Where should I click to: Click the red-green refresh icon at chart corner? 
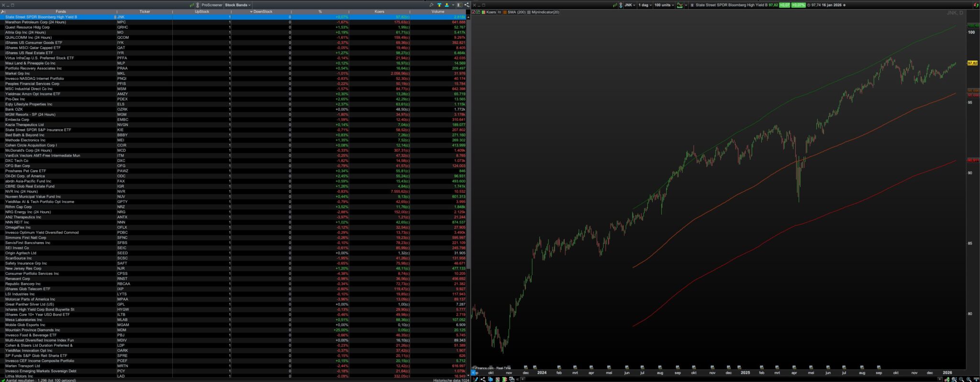click(976, 5)
